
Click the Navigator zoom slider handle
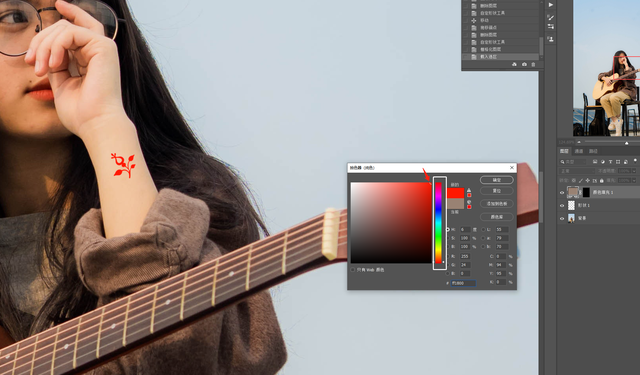coord(627,143)
